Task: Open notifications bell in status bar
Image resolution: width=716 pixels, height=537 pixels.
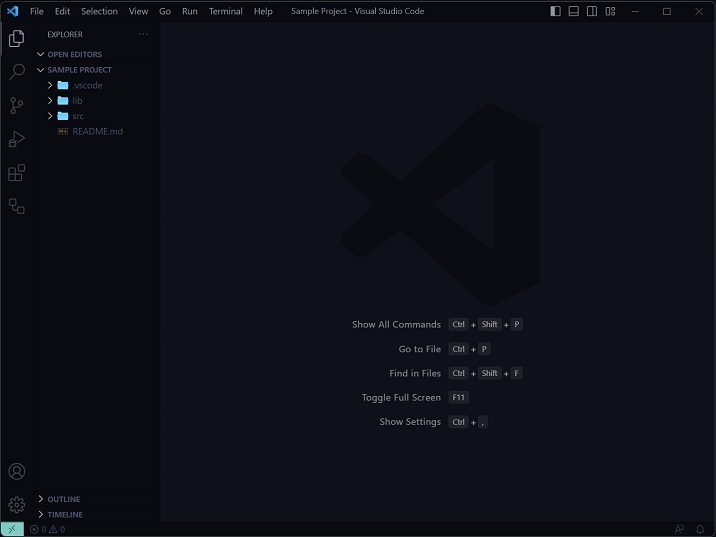Action: [x=700, y=529]
